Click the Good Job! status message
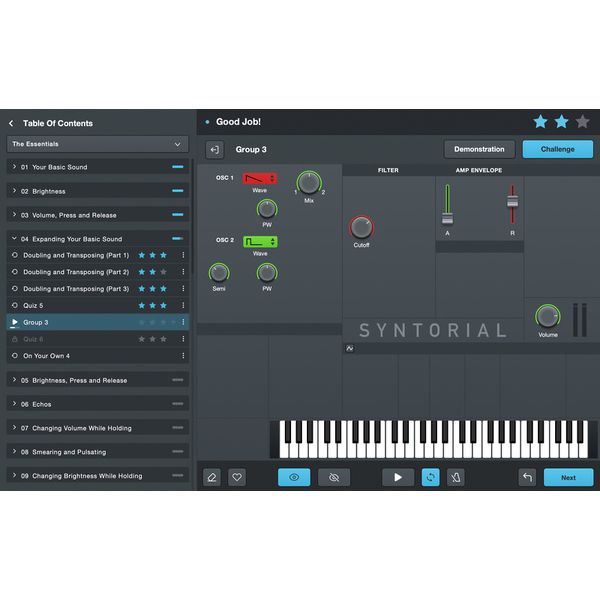This screenshot has width=600, height=600. (238, 122)
